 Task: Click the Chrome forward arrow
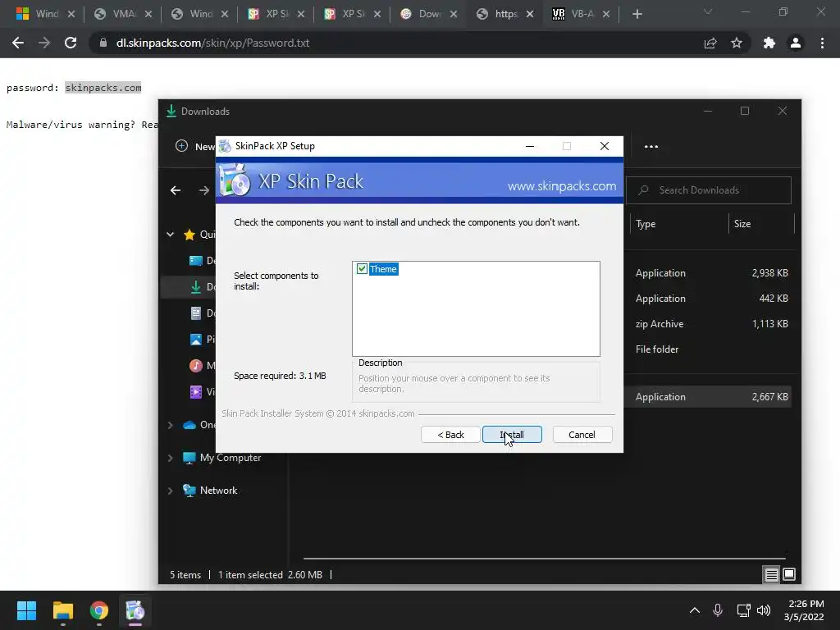pyautogui.click(x=44, y=43)
